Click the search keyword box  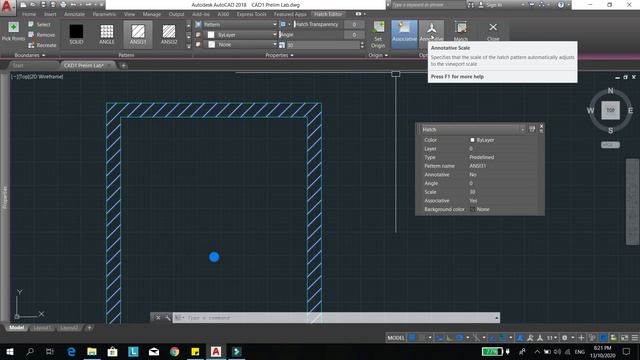[x=428, y=5]
